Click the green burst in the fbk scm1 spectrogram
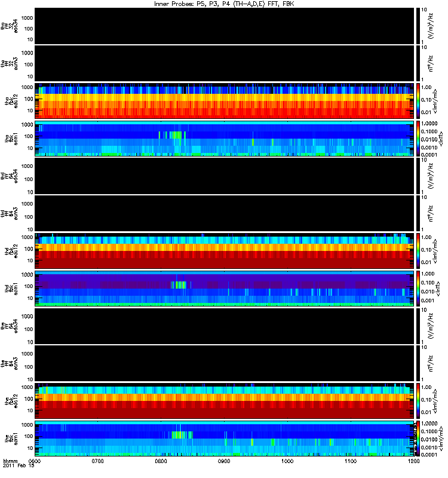Image resolution: width=448 pixels, height=478 pixels. pyautogui.click(x=182, y=435)
